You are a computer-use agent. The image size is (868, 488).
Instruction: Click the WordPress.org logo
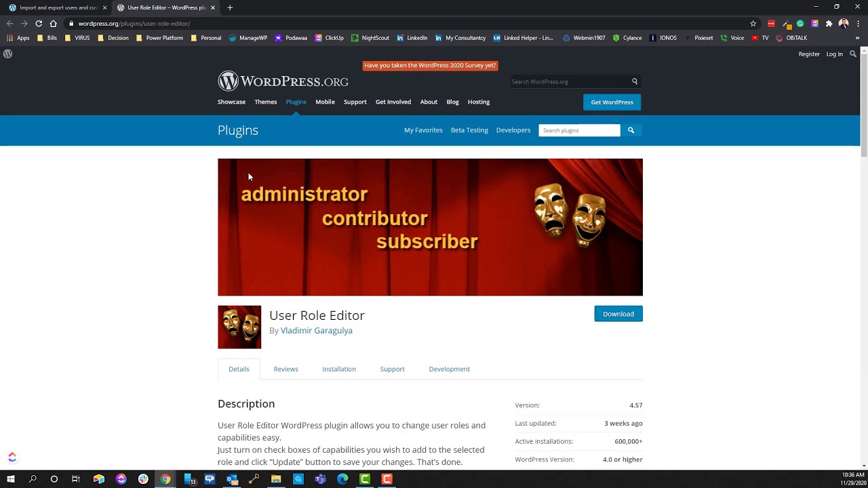283,81
